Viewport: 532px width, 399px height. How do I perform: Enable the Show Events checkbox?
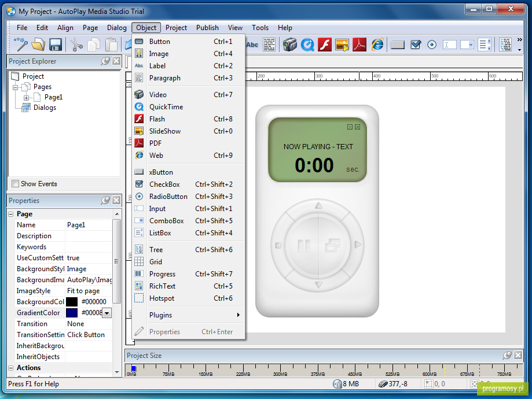pyautogui.click(x=15, y=184)
